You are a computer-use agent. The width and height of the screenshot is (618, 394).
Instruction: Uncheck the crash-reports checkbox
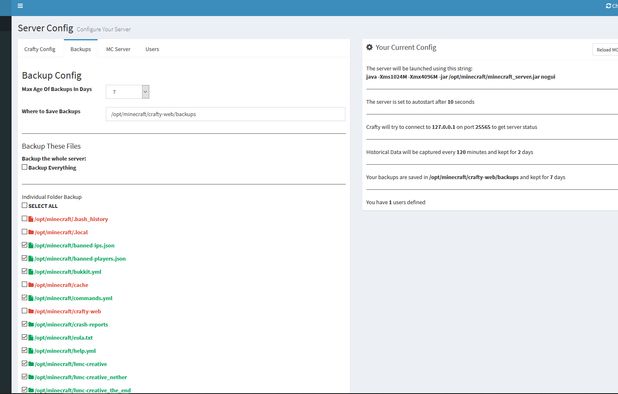click(x=24, y=324)
